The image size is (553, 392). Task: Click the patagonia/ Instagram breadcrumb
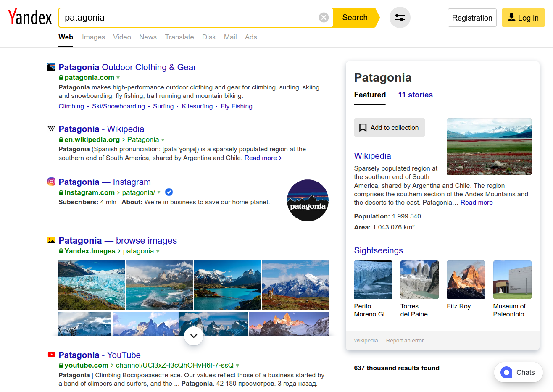139,192
